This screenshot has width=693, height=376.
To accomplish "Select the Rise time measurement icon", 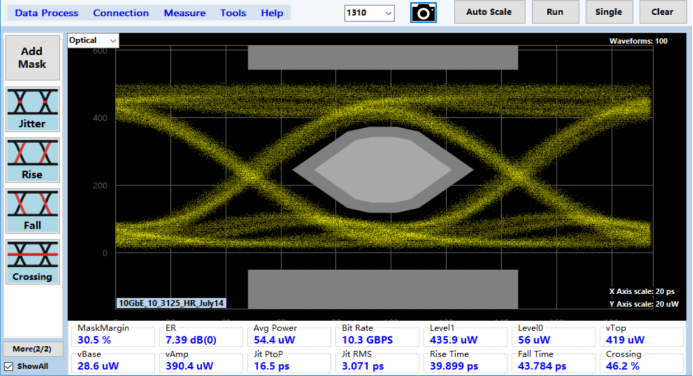I will [x=32, y=160].
